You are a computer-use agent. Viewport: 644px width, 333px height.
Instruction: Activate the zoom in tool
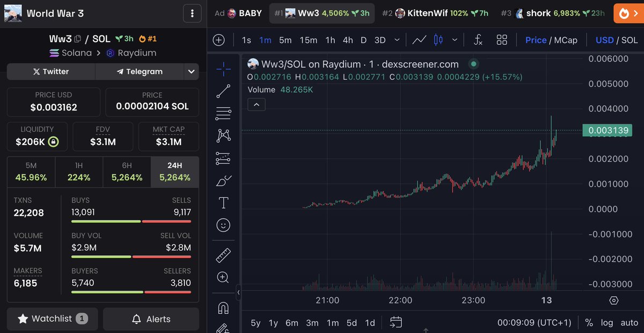tap(223, 277)
